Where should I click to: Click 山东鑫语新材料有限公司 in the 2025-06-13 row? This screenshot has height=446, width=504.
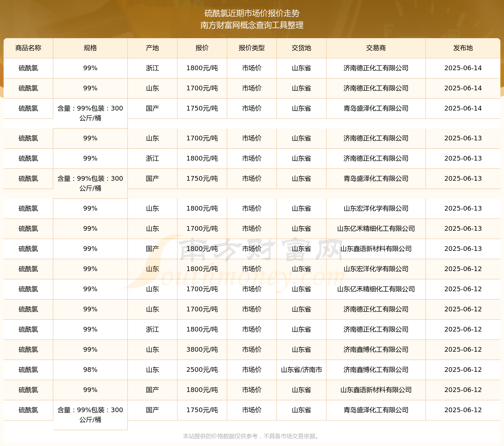click(376, 249)
